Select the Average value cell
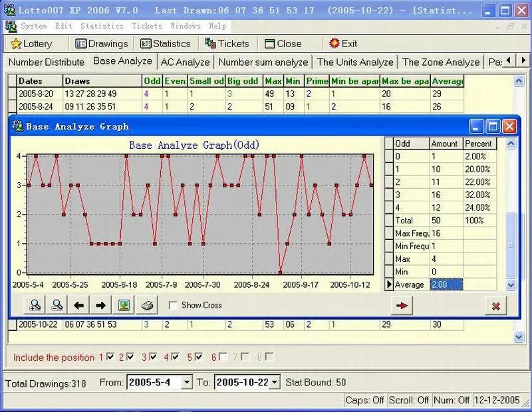This screenshot has width=532, height=412. (x=446, y=284)
